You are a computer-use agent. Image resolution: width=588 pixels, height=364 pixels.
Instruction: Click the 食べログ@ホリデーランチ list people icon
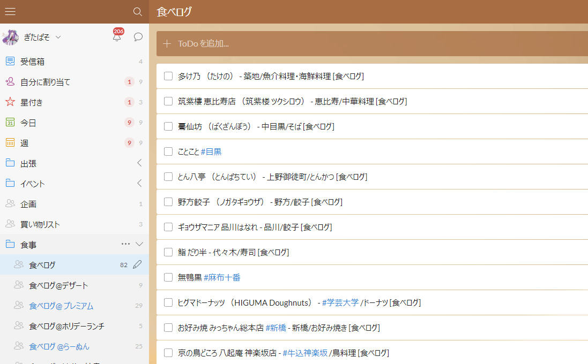point(19,325)
